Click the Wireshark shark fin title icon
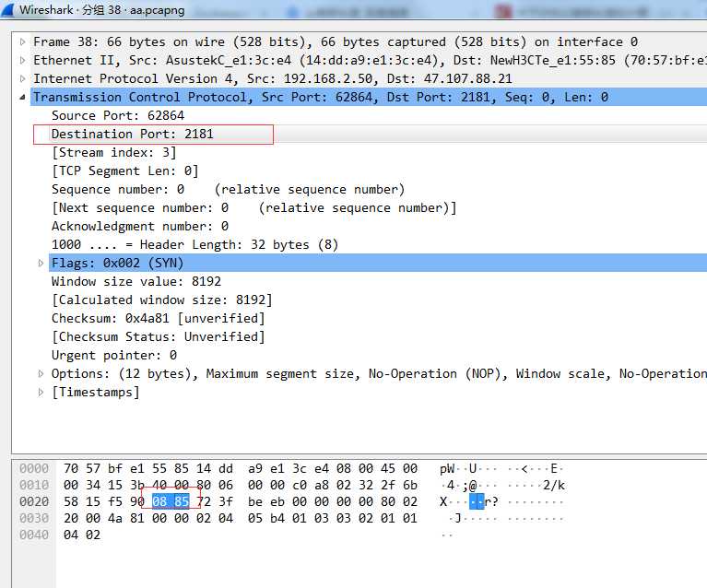This screenshot has height=588, width=707. [x=8, y=10]
